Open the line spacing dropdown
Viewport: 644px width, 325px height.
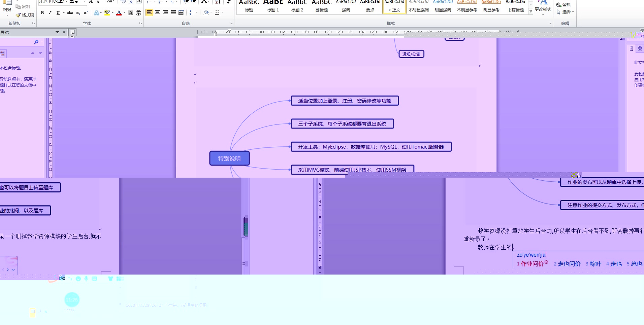tap(193, 12)
